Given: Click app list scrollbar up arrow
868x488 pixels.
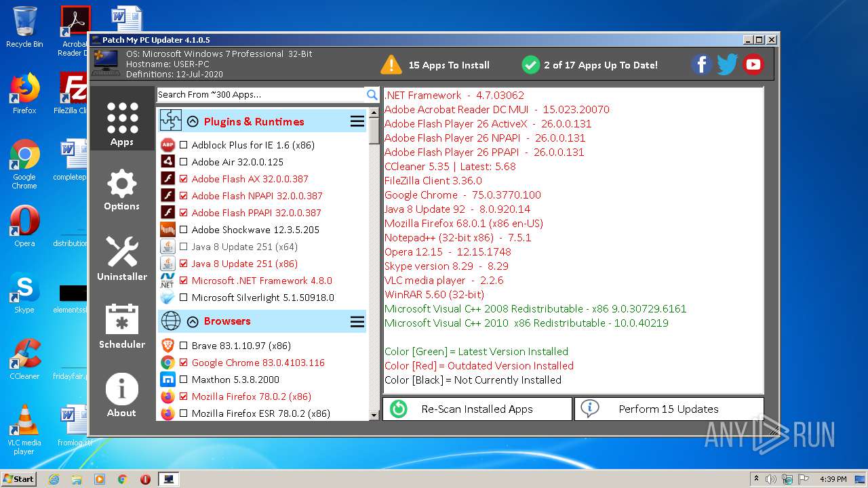Looking at the screenshot, I should point(374,114).
